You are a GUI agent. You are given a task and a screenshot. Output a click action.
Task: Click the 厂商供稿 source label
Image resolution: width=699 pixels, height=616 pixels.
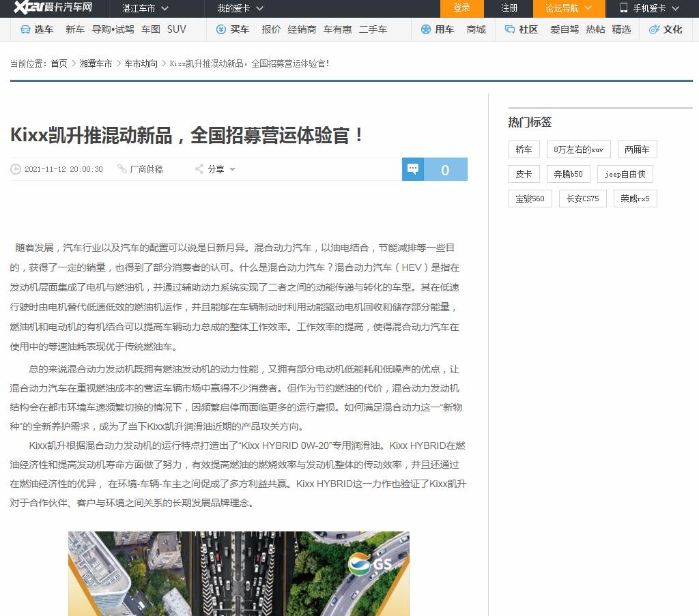pyautogui.click(x=146, y=169)
